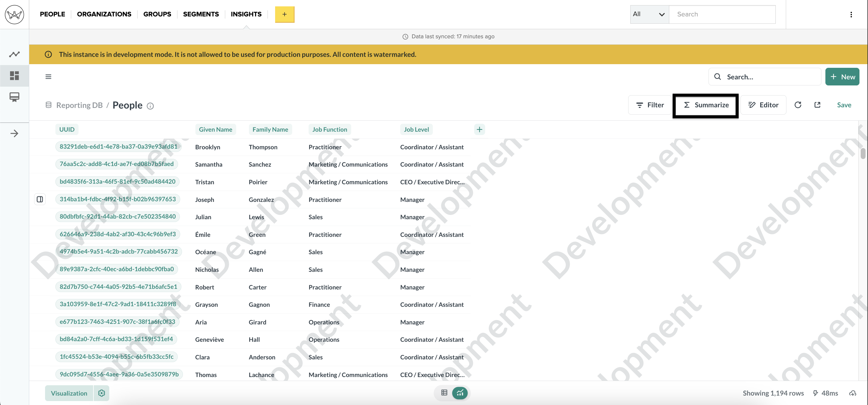The height and width of the screenshot is (405, 868).
Task: Click the Showing 1,194 rows status
Action: coord(773,393)
